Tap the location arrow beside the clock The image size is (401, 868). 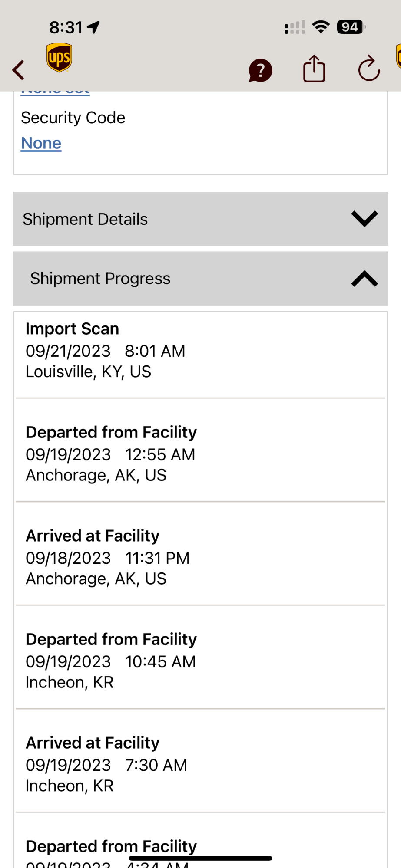tap(93, 27)
